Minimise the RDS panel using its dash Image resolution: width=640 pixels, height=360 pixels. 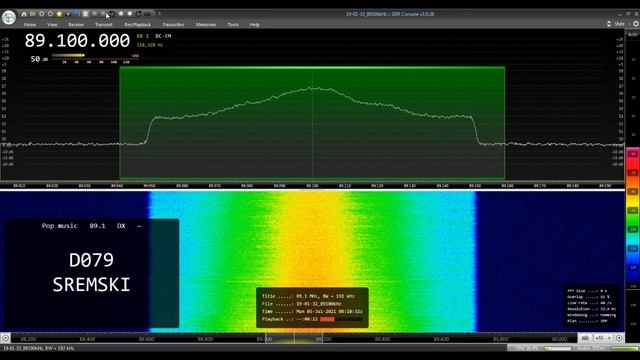pos(140,226)
